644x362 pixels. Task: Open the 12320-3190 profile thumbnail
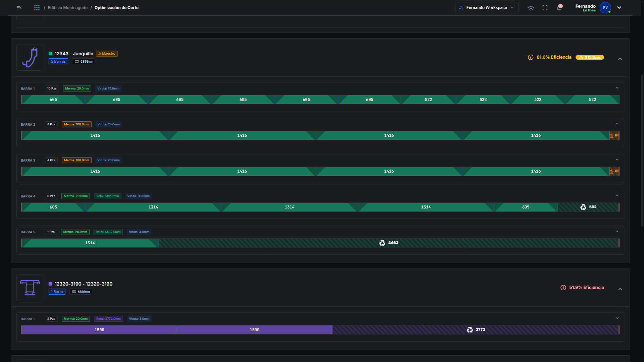pyautogui.click(x=30, y=288)
